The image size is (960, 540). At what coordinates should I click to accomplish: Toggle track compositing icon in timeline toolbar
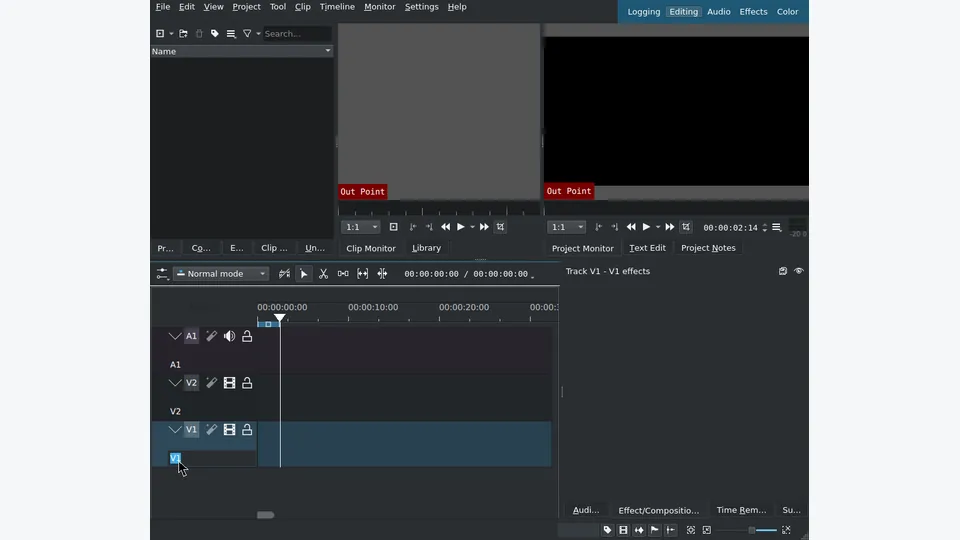point(284,274)
